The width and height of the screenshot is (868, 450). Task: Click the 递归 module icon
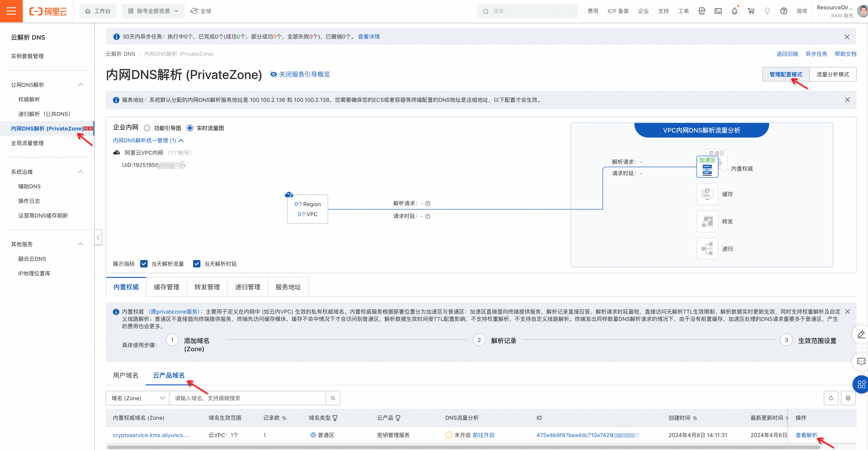click(x=707, y=249)
